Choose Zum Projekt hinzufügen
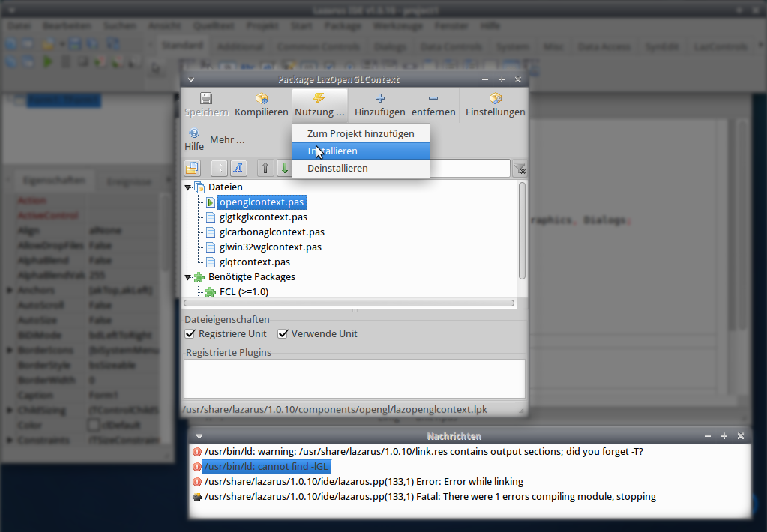The image size is (767, 532). [x=361, y=133]
